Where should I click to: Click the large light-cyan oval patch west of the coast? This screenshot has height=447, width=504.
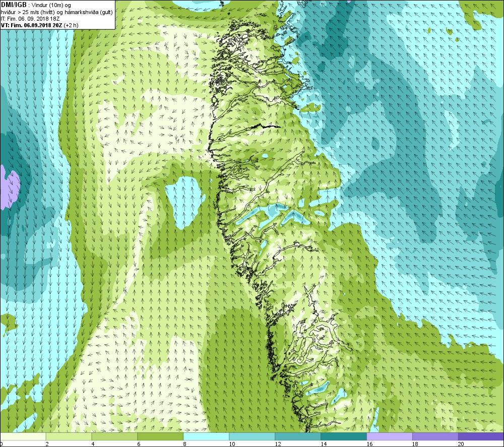184,203
